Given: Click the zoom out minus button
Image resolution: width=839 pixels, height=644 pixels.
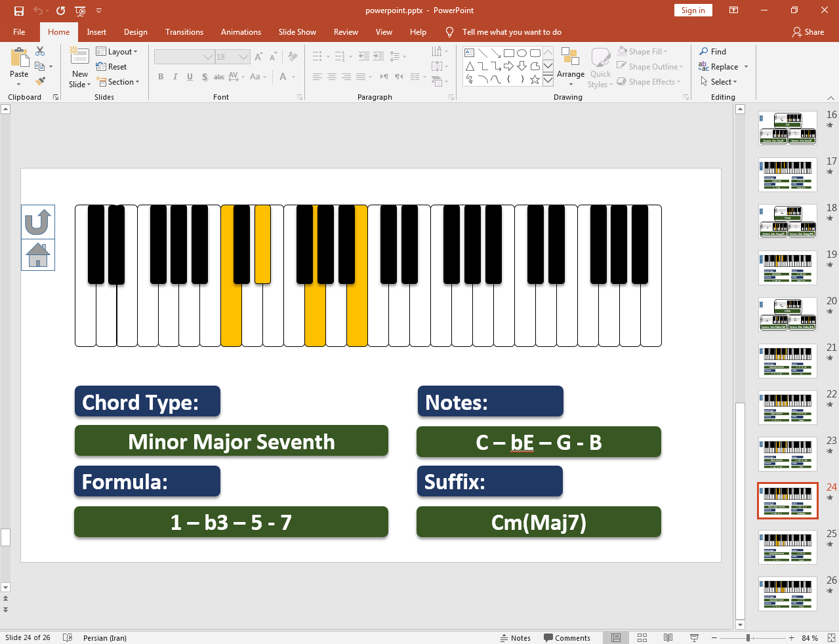Looking at the screenshot, I should point(714,637).
